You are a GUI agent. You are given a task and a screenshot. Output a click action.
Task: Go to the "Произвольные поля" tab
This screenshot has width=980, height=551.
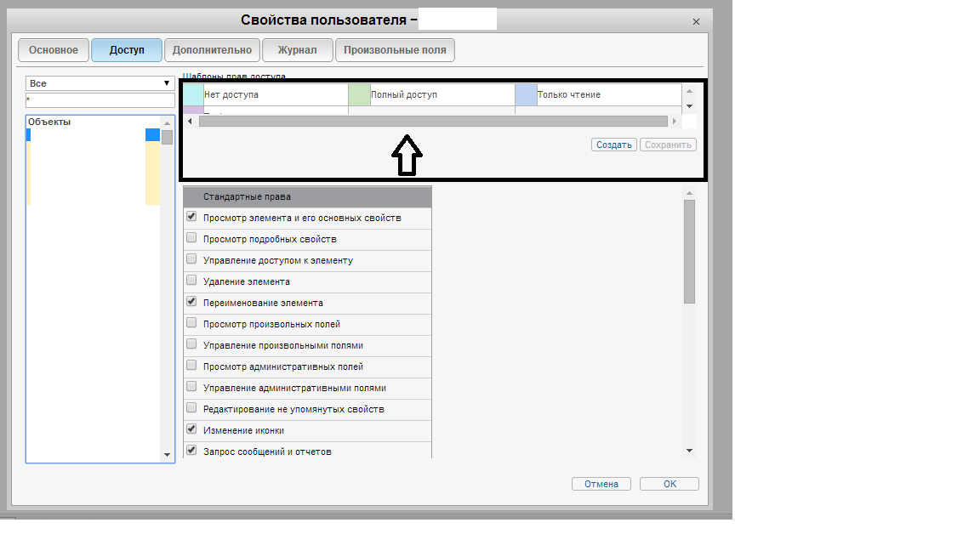tap(395, 50)
